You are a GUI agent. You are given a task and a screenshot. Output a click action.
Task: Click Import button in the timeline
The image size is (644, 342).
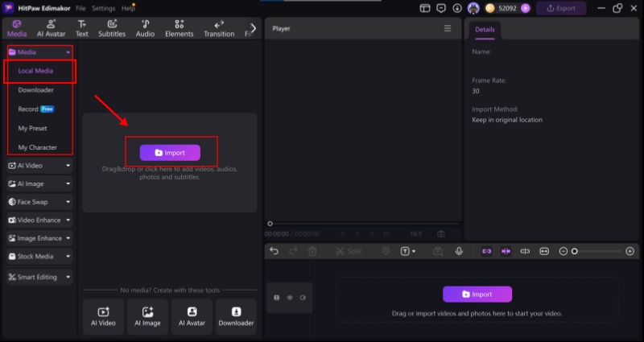point(477,294)
